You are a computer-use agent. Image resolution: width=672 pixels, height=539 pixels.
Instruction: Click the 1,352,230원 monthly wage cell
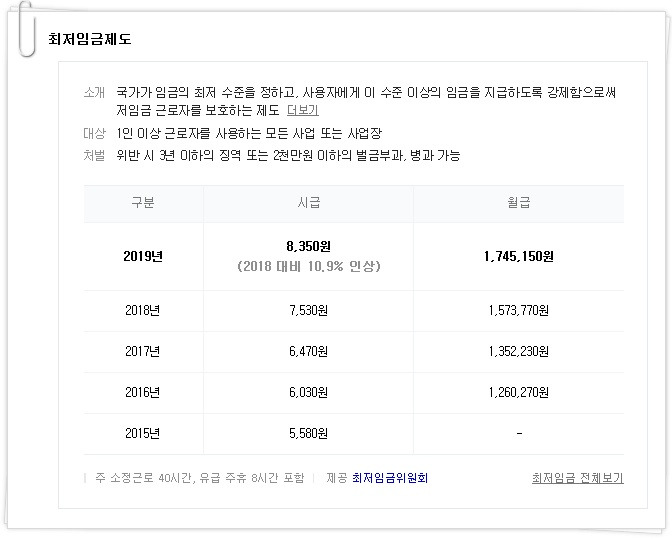[x=519, y=351]
